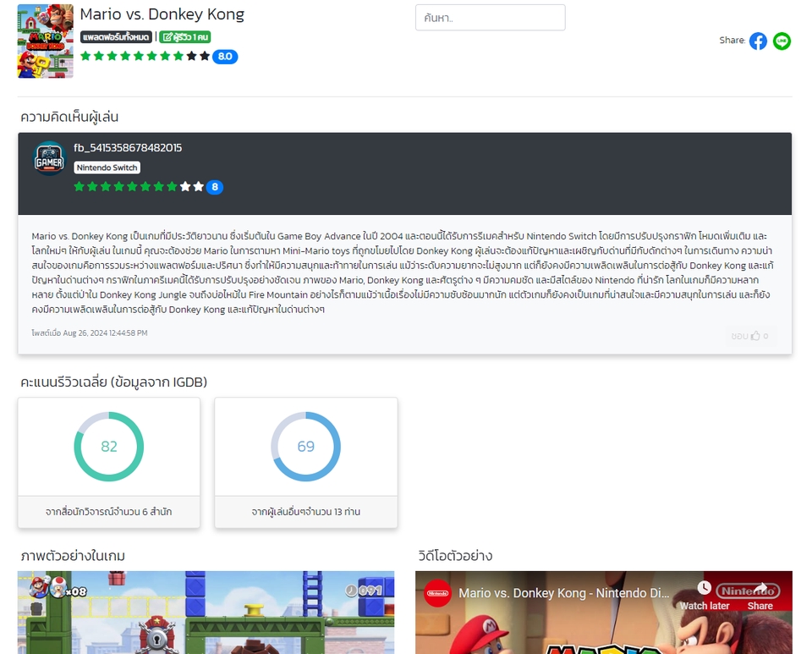The height and width of the screenshot is (654, 812).
Task: Open the ผู้รีวิว 1 คน reviewers badge
Action: click(185, 36)
